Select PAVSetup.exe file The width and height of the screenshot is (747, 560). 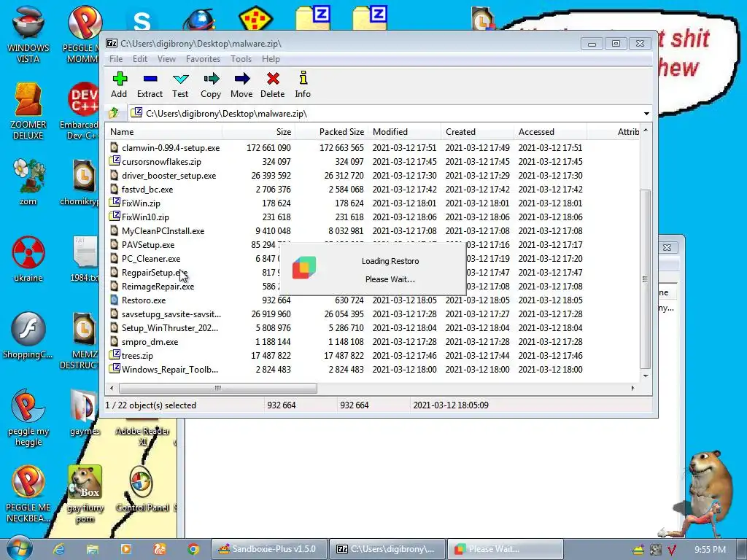142,245
